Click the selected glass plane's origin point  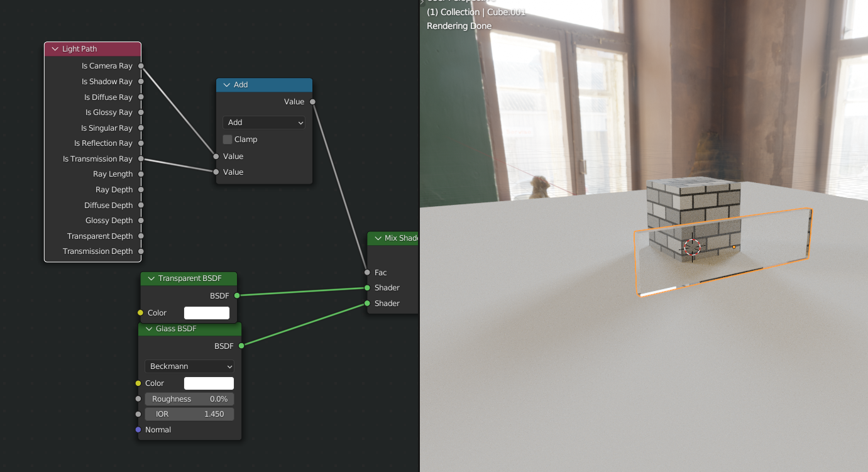pos(733,247)
